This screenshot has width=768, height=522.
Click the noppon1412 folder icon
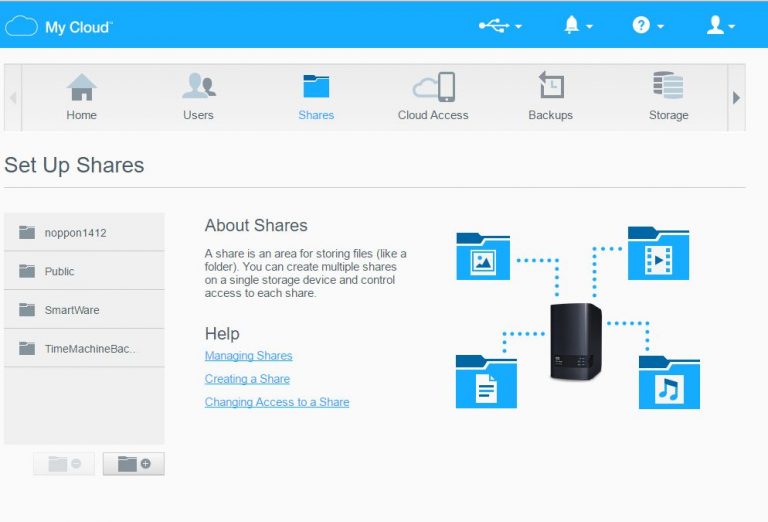27,232
